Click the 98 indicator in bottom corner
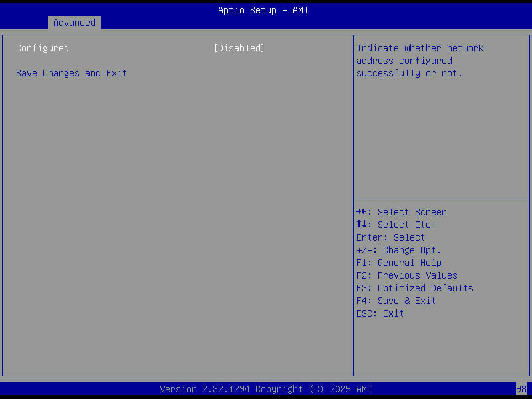The height and width of the screenshot is (399, 532). click(x=521, y=388)
